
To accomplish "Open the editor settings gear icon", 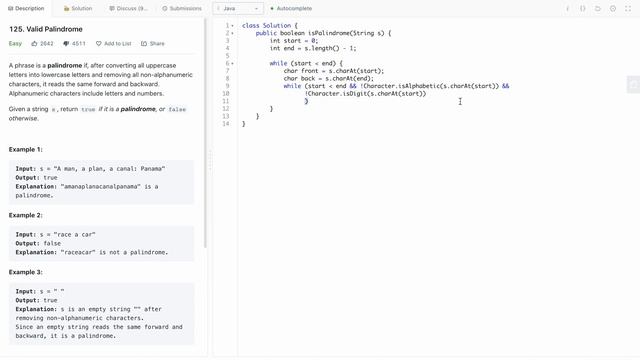I will [x=613, y=9].
